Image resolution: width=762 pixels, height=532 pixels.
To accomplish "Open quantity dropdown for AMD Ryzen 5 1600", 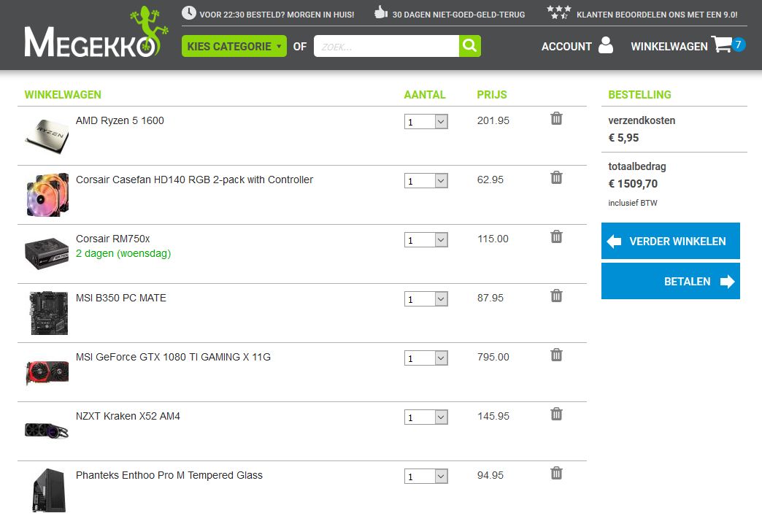I will click(426, 121).
